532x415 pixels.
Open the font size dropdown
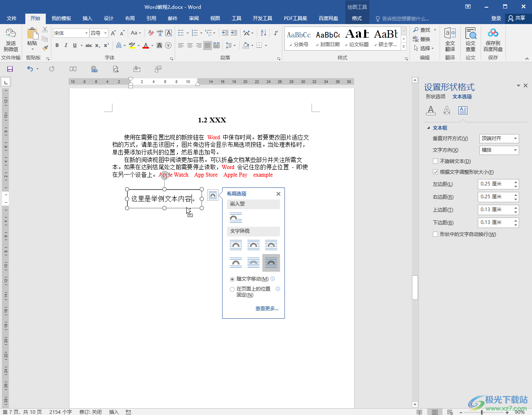pos(106,33)
